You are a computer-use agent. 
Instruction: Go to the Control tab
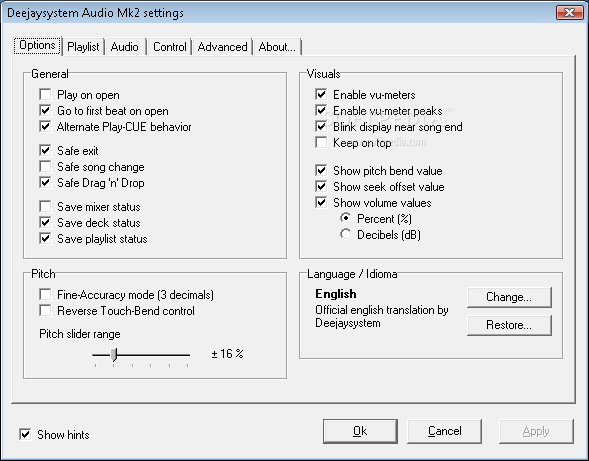tap(169, 47)
